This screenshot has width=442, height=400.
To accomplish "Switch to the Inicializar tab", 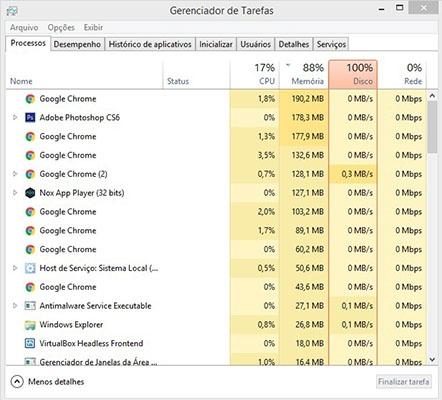I will [216, 44].
